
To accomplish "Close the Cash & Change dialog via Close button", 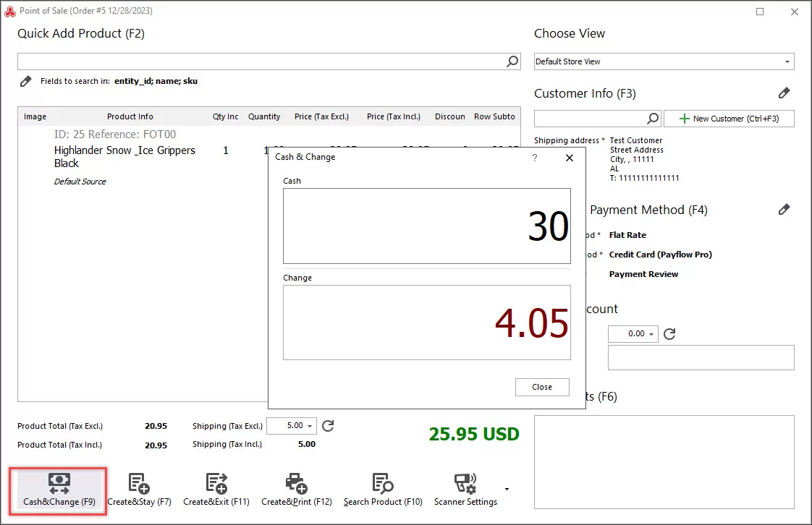I will (x=542, y=387).
